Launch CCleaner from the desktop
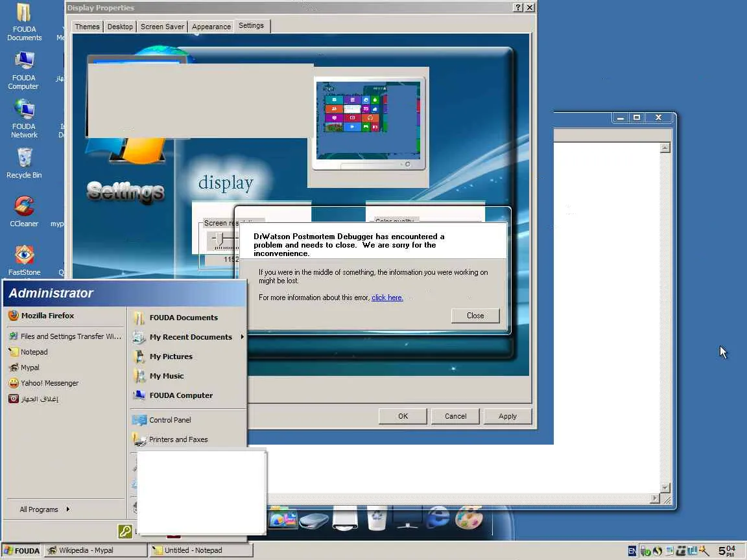This screenshot has width=747, height=560. tap(24, 211)
